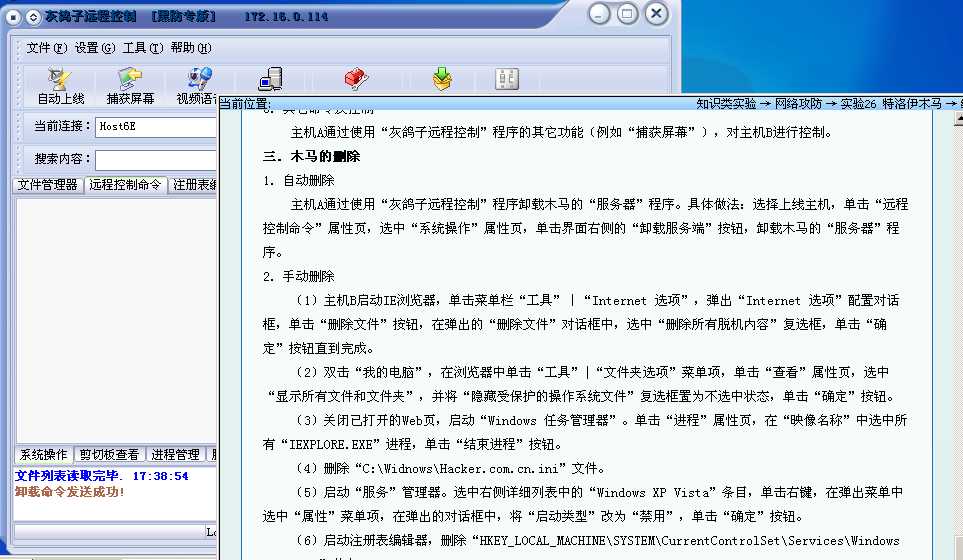Open the 工具(T) menu
Screen dimensions: 963x560
[x=143, y=48]
